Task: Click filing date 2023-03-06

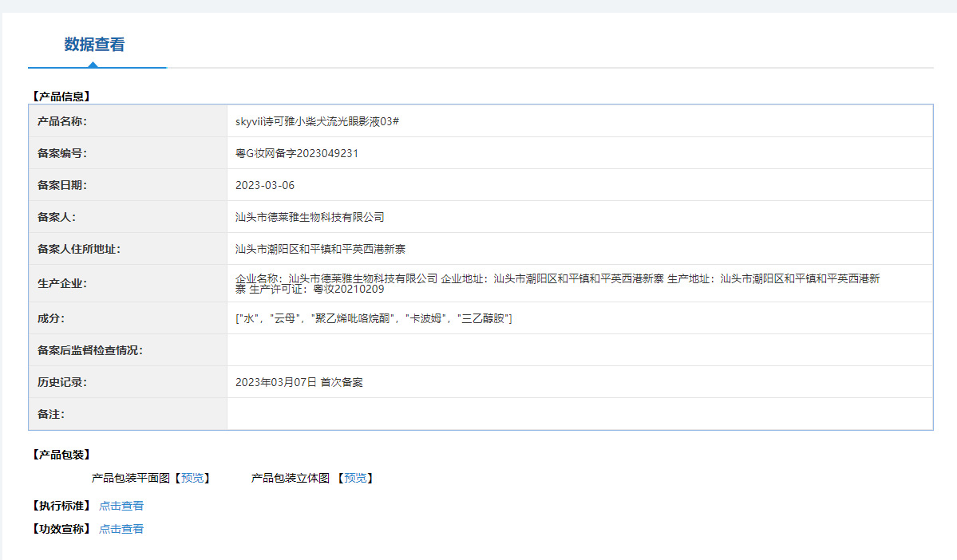Action: click(265, 185)
